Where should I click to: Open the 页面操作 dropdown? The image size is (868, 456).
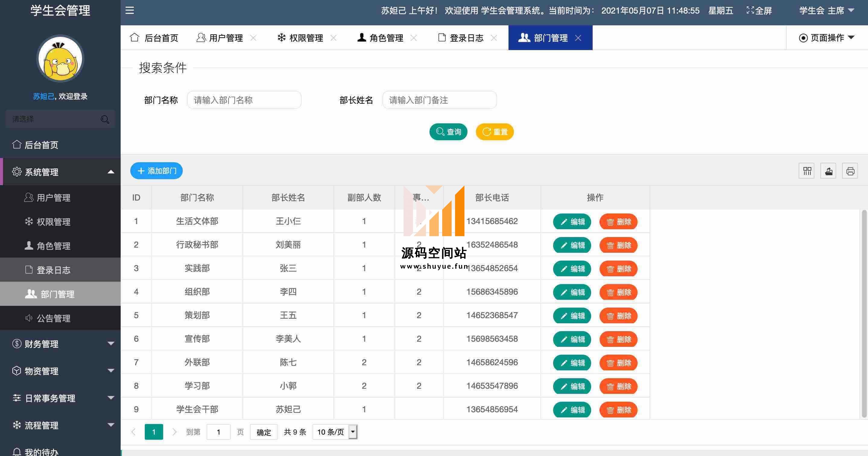pos(827,38)
